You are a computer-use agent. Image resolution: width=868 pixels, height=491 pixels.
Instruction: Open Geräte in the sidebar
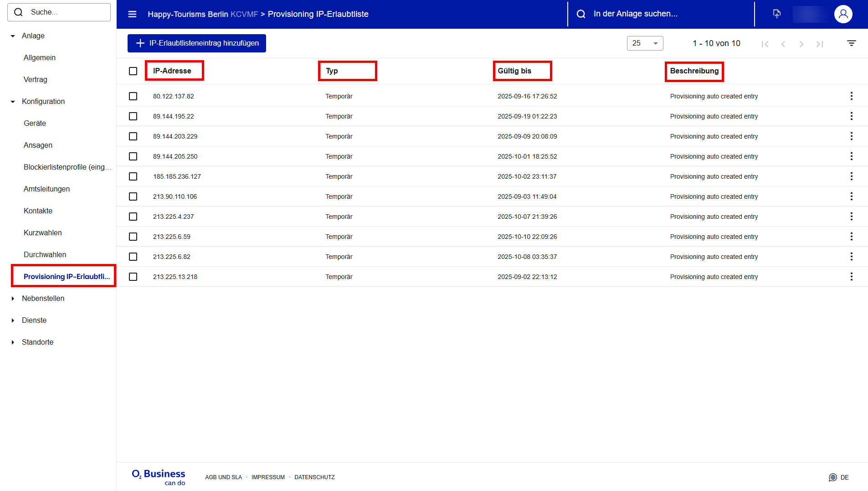pyautogui.click(x=35, y=124)
